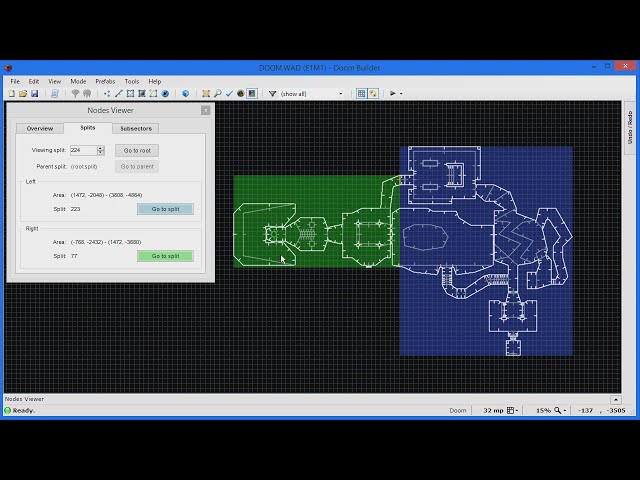Click the grid icon in the status bar
The height and width of the screenshot is (480, 640).
510,411
